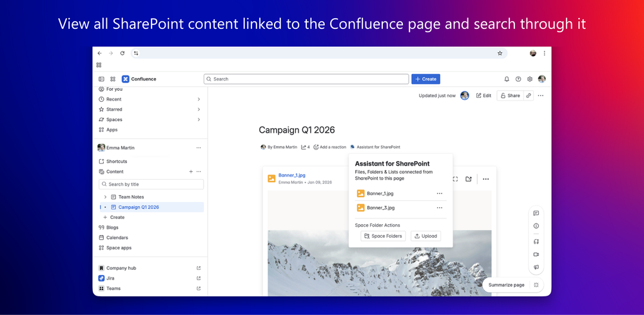
Task: Open options for Banner_1.jpg in popup
Action: point(440,194)
